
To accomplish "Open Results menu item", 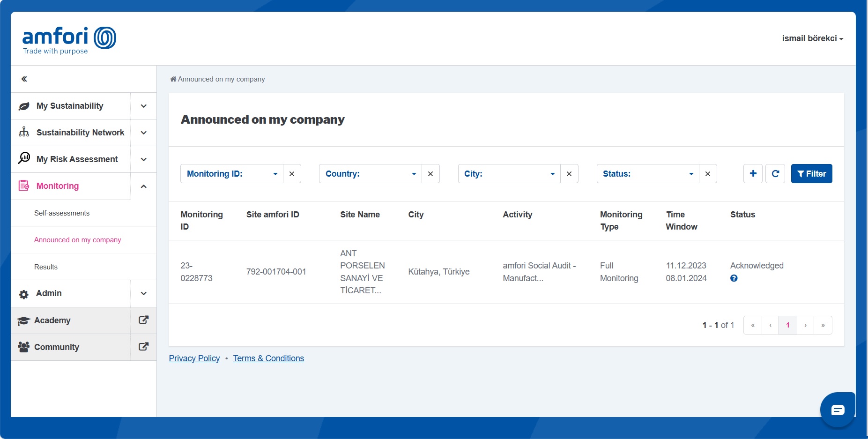I will (x=46, y=267).
